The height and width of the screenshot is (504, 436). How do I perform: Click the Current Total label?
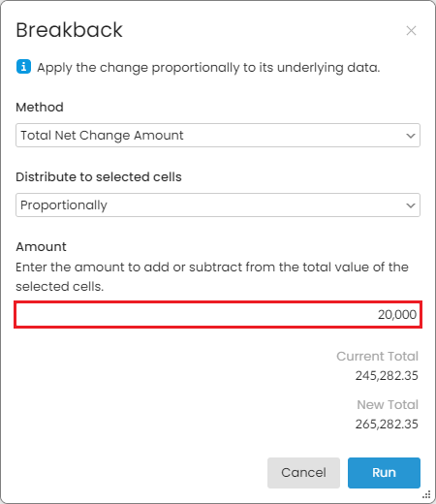[377, 356]
